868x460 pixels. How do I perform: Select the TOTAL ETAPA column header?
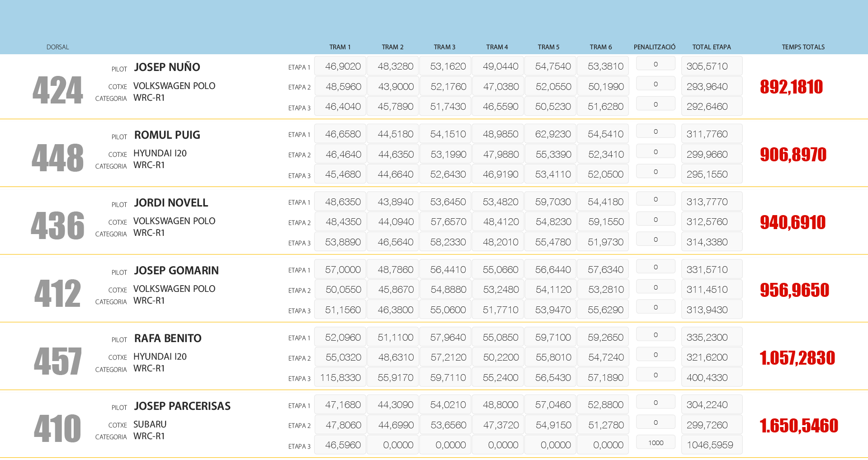tap(711, 47)
